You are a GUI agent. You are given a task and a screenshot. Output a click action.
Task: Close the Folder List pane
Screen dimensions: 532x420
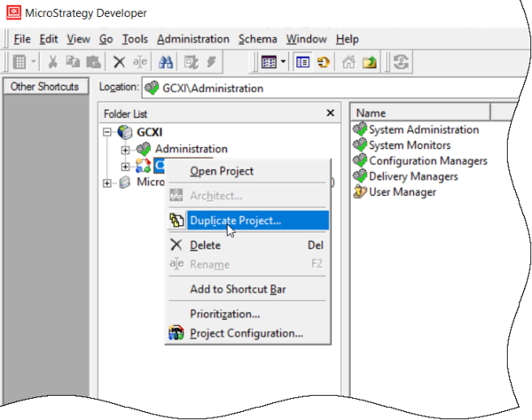coord(331,113)
